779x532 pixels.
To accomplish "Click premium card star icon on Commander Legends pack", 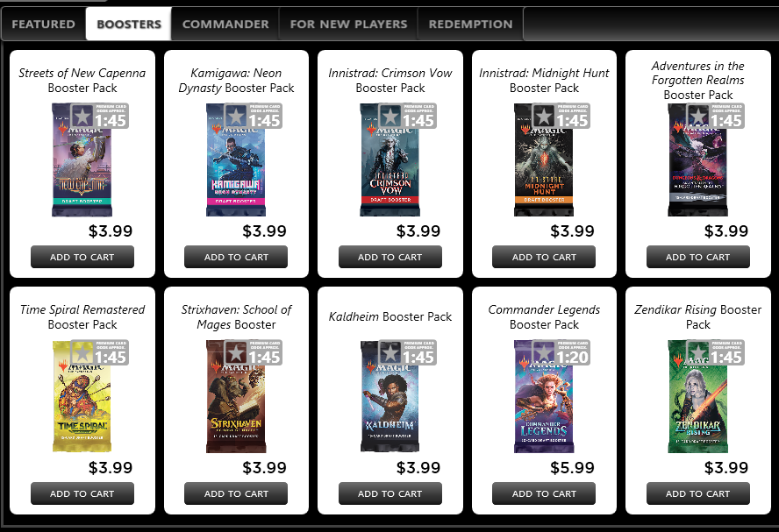I will coord(543,351).
